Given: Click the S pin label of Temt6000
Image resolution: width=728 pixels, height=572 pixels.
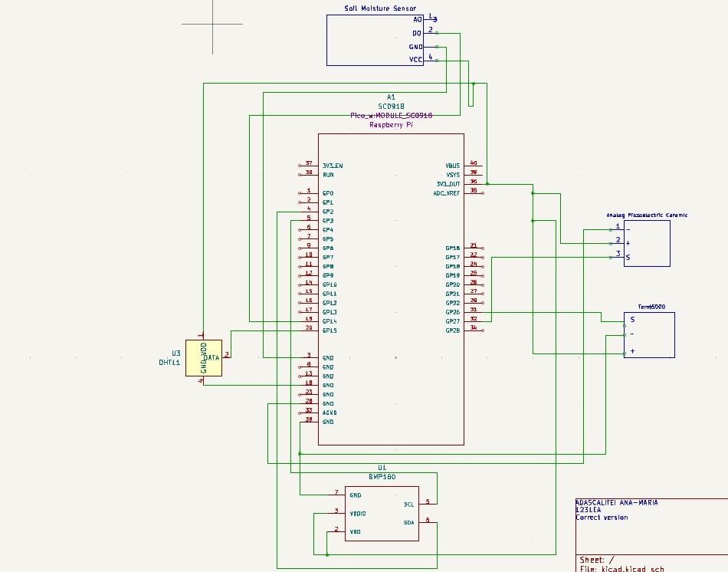Looking at the screenshot, I should click(x=632, y=320).
